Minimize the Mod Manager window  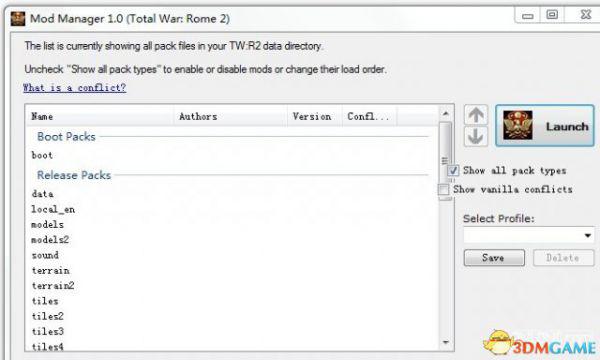click(528, 15)
